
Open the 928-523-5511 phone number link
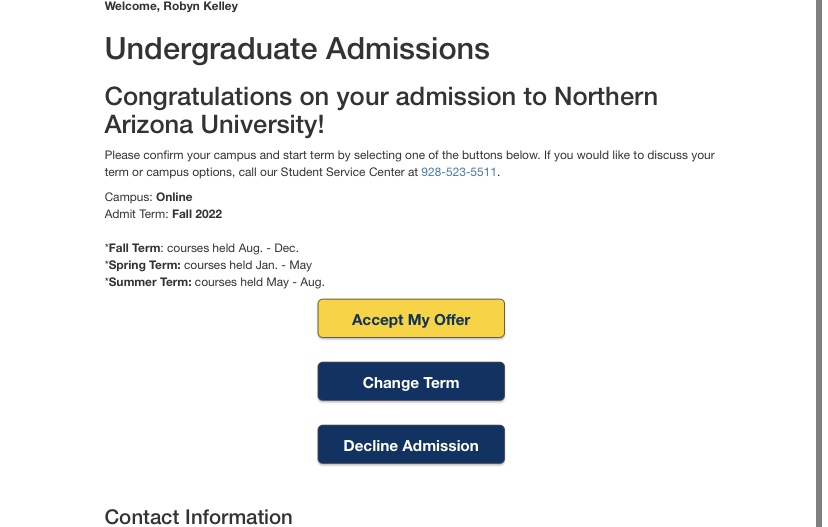tap(458, 172)
